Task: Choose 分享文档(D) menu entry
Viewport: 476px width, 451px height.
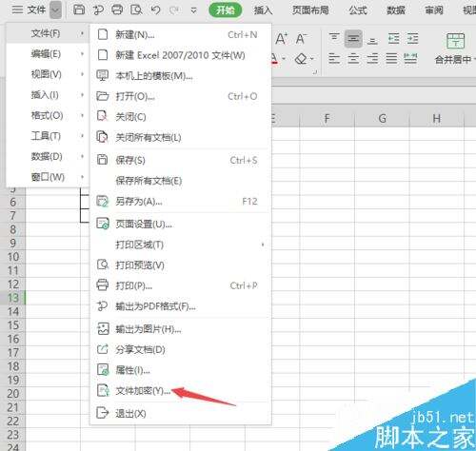Action: [x=181, y=349]
